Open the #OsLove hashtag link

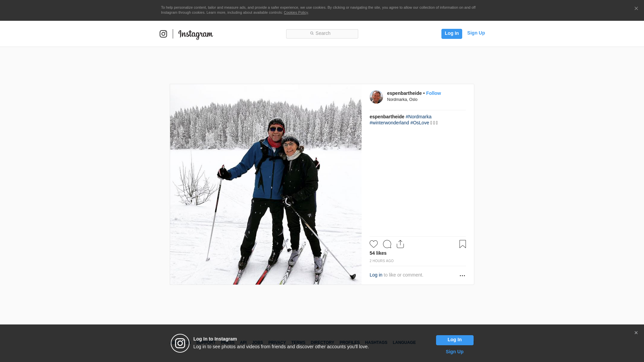420,123
